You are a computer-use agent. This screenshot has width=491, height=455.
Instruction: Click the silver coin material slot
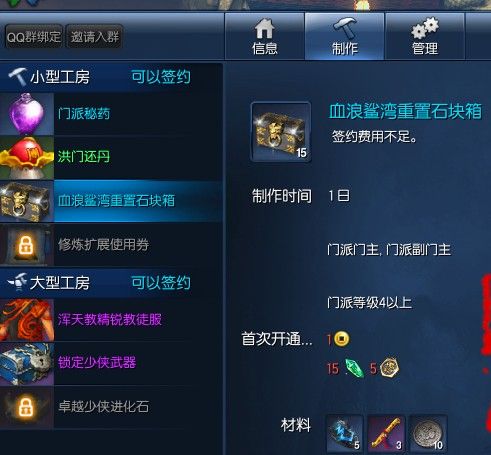tap(428, 434)
